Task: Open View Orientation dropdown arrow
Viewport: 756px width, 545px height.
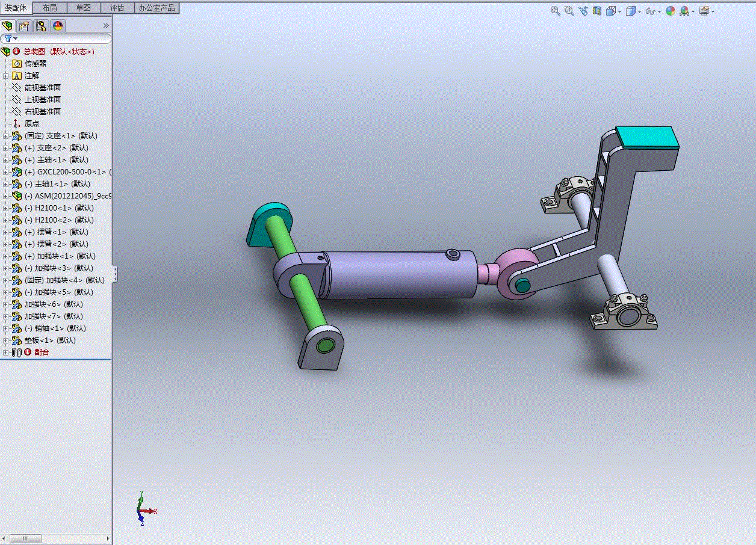Action: coord(619,11)
